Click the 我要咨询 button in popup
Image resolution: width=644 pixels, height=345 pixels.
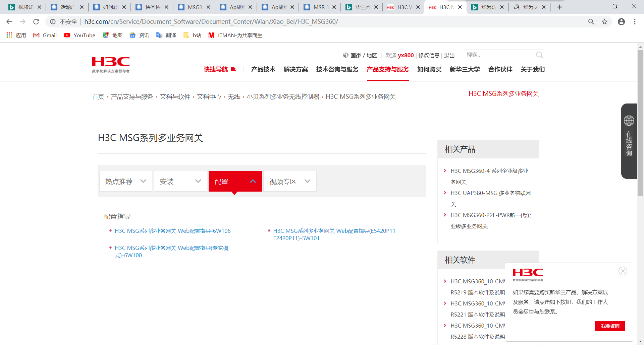click(x=610, y=326)
